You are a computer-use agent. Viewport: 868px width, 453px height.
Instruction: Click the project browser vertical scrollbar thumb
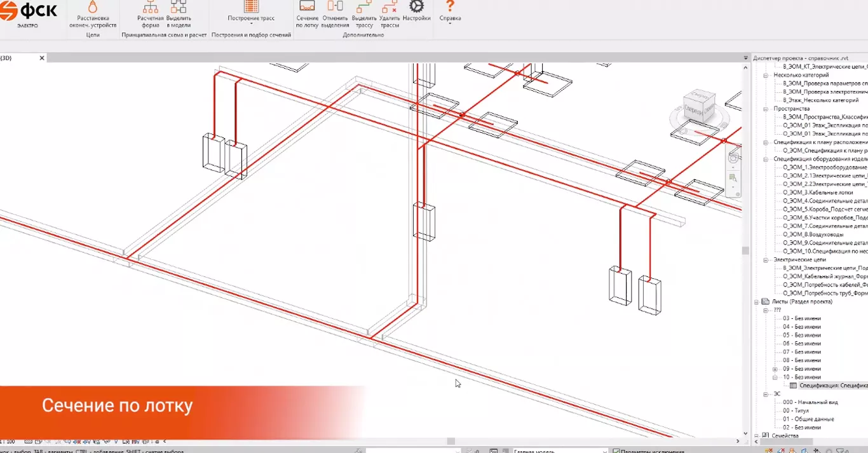coord(746,250)
